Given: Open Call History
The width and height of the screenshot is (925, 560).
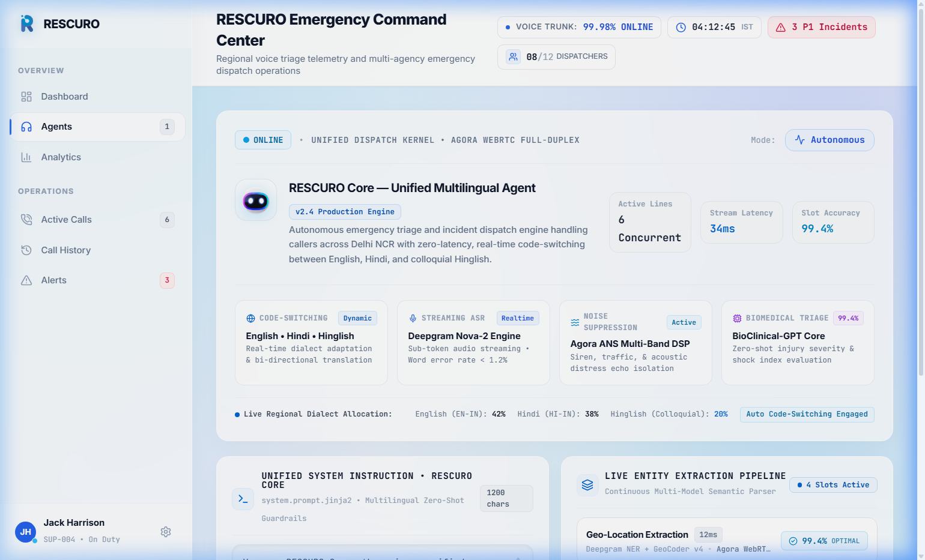Looking at the screenshot, I should pos(97,250).
